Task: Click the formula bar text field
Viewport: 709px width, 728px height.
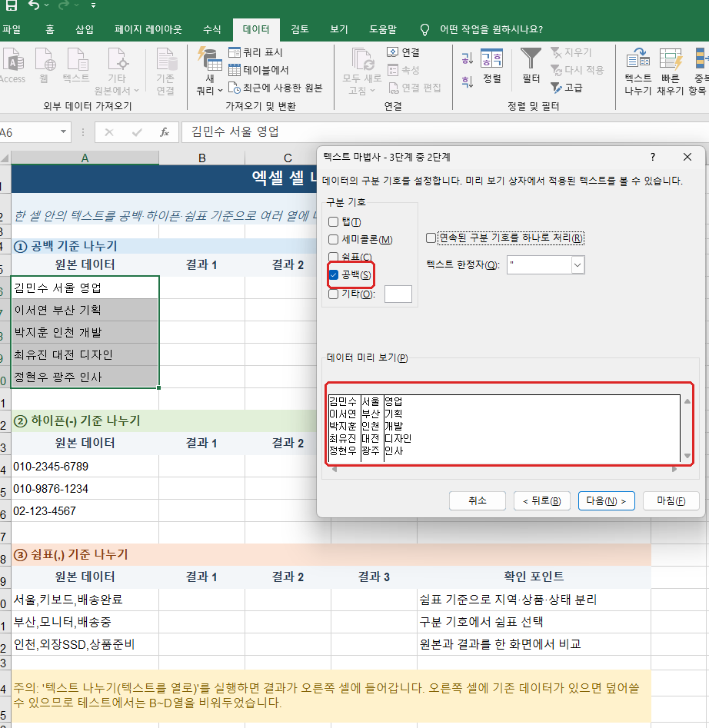Action: [444, 132]
